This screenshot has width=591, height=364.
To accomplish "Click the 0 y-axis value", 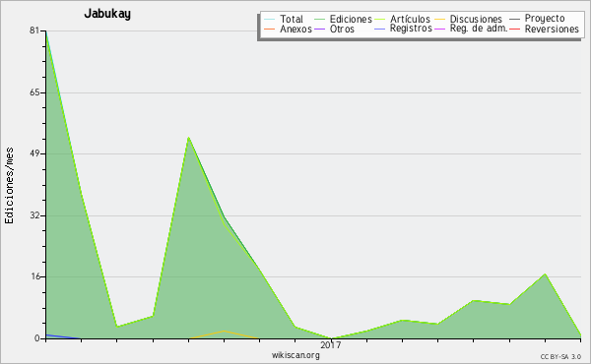I will [37, 338].
